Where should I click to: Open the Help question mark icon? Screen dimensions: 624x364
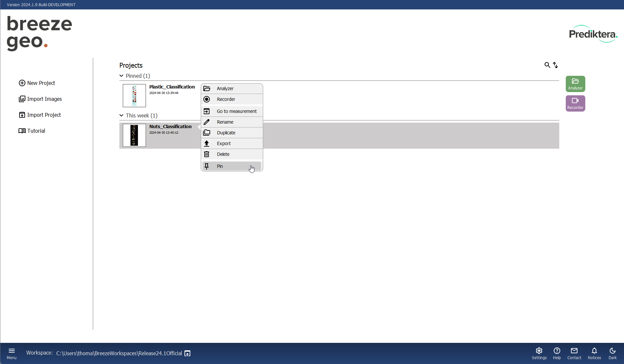point(557,353)
